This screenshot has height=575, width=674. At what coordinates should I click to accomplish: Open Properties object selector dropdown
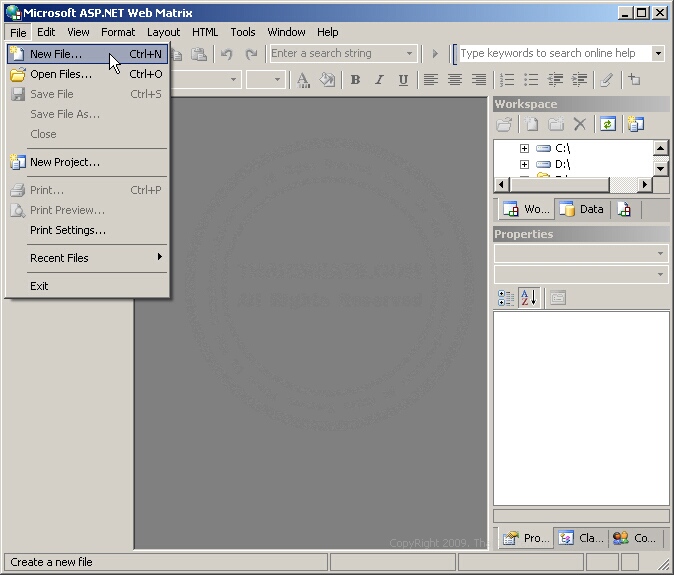pyautogui.click(x=660, y=254)
